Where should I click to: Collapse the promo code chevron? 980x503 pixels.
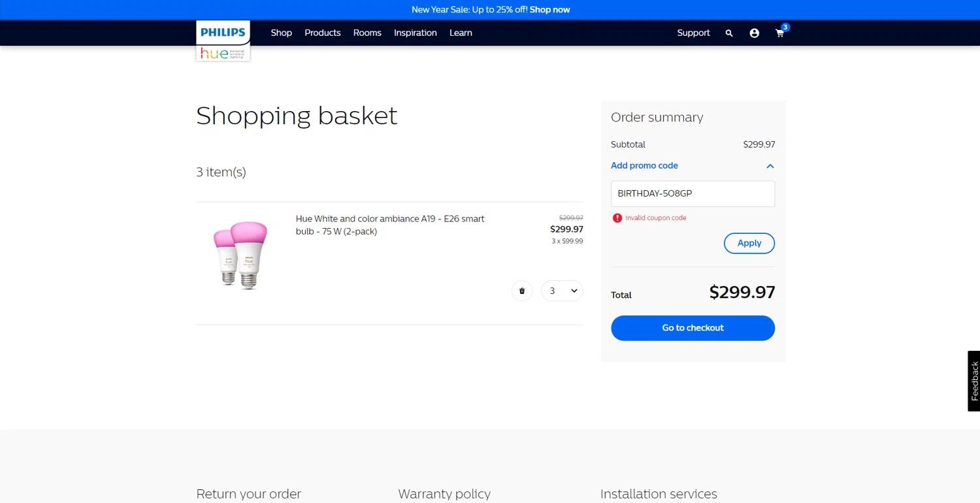pos(770,166)
